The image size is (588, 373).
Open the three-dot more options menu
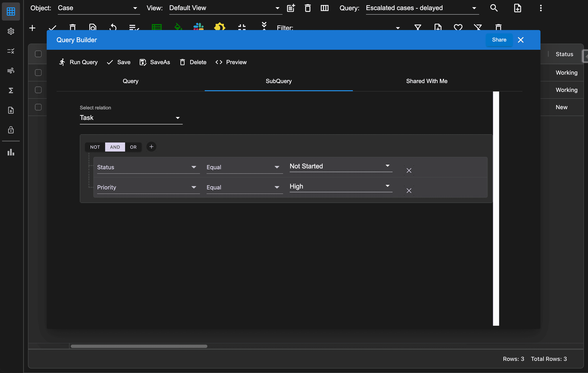point(541,8)
